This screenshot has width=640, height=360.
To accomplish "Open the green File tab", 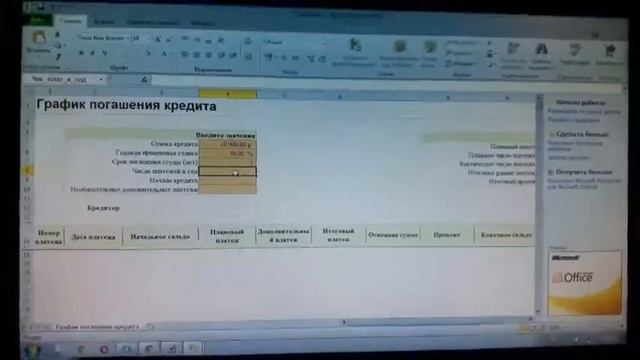I will pyautogui.click(x=38, y=20).
